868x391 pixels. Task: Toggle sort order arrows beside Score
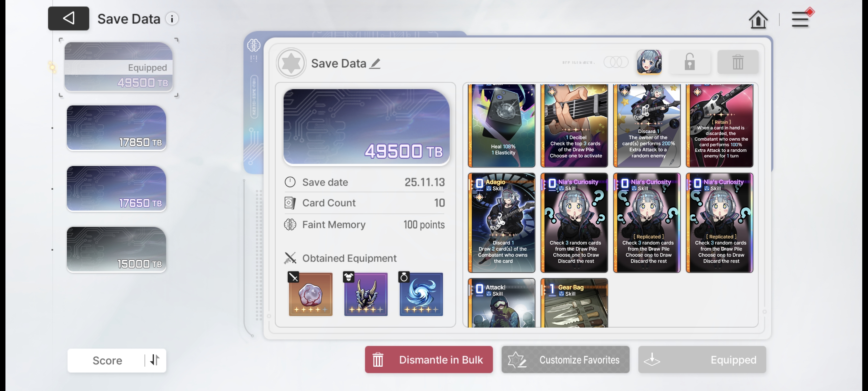pyautogui.click(x=155, y=360)
